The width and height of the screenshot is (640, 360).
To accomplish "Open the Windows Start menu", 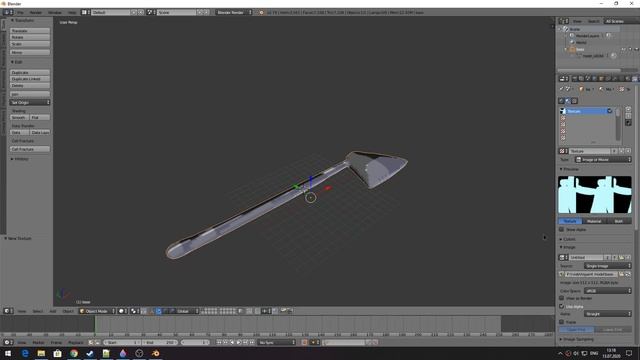I will pyautogui.click(x=8, y=353).
